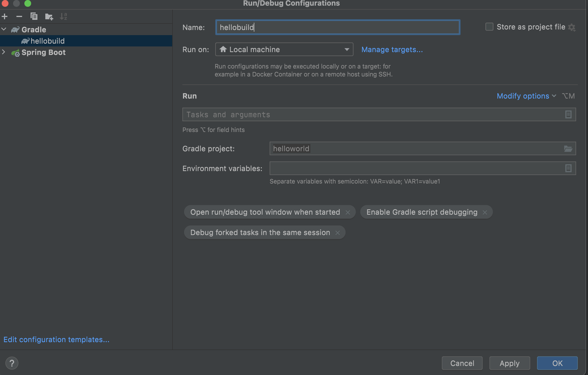588x375 pixels.
Task: Click the Remove Configuration minus icon
Action: tap(19, 17)
